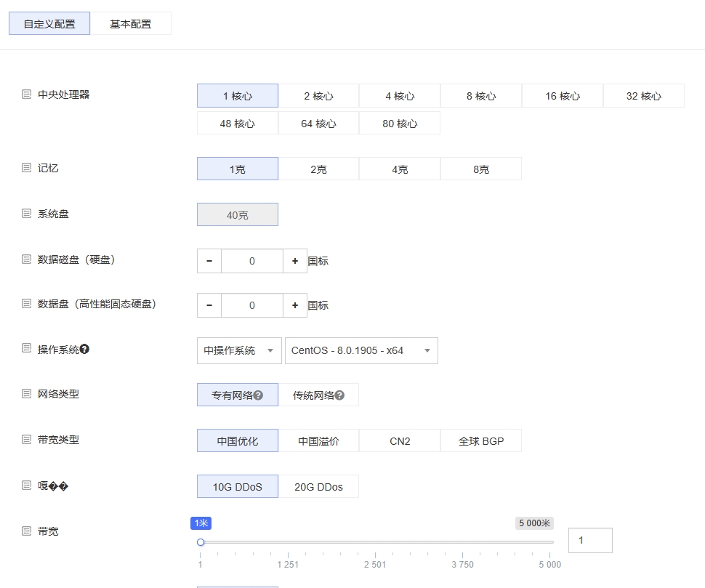Click the list icon beside 带宽类型
Viewport: 705px width, 588px height.
coord(26,439)
